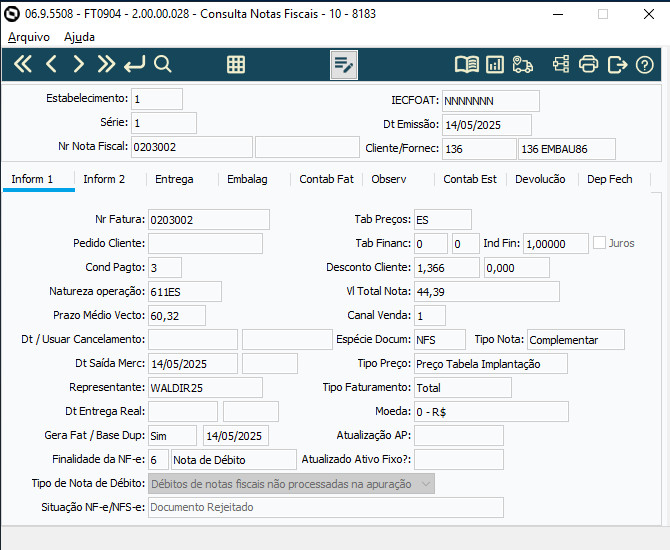Screen dimensions: 670x550
Task: Open the Observ tab
Action: coord(389,179)
